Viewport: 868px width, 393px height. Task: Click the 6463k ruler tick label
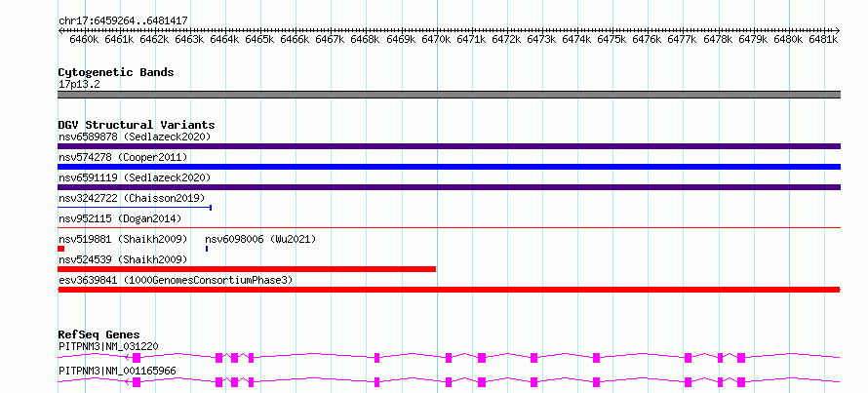coord(190,40)
